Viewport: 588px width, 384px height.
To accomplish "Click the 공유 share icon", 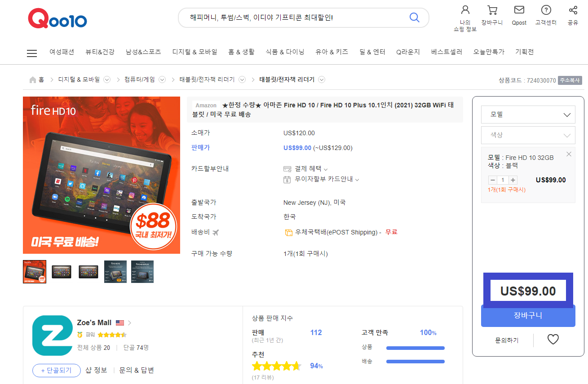I will point(573,10).
